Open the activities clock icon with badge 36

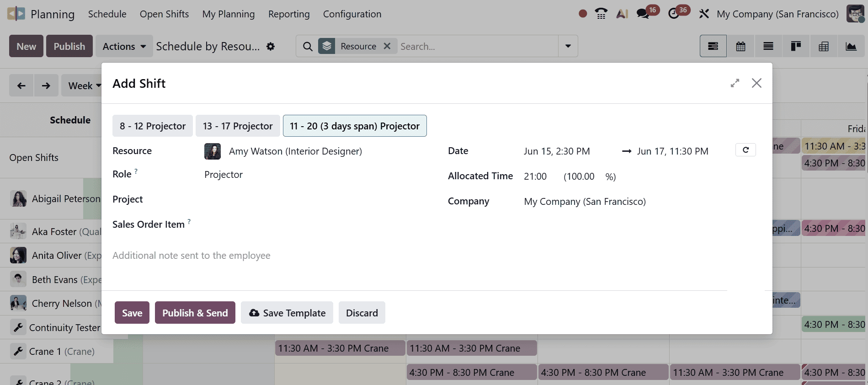pyautogui.click(x=674, y=14)
